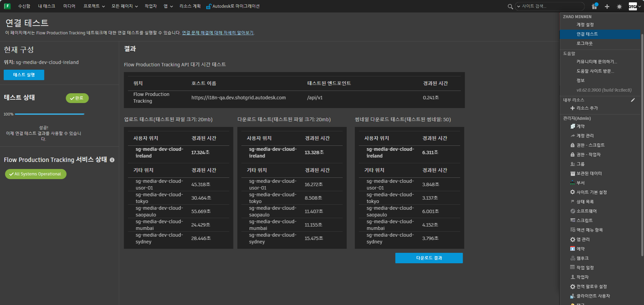Screen dimensions: 644x305
Task: Click the 웹후크 webhook icon
Action: click(x=573, y=258)
